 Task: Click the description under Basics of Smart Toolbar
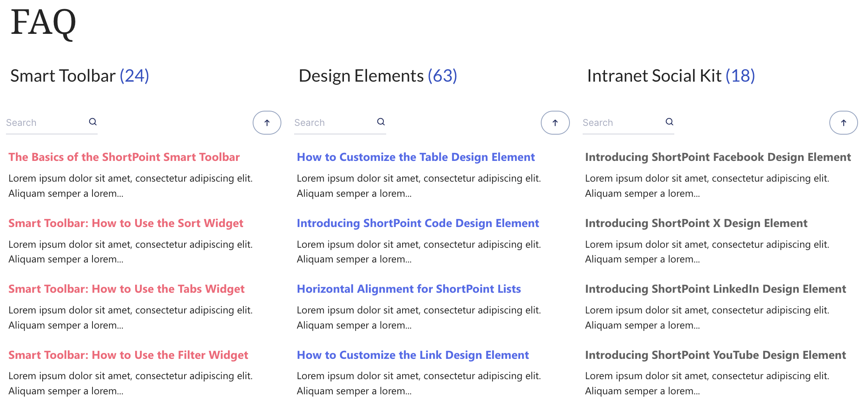point(130,186)
